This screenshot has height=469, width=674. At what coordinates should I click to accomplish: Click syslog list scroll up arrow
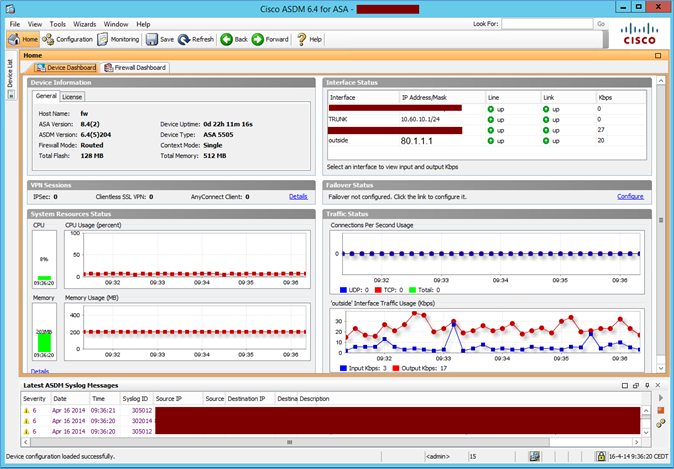click(x=645, y=410)
